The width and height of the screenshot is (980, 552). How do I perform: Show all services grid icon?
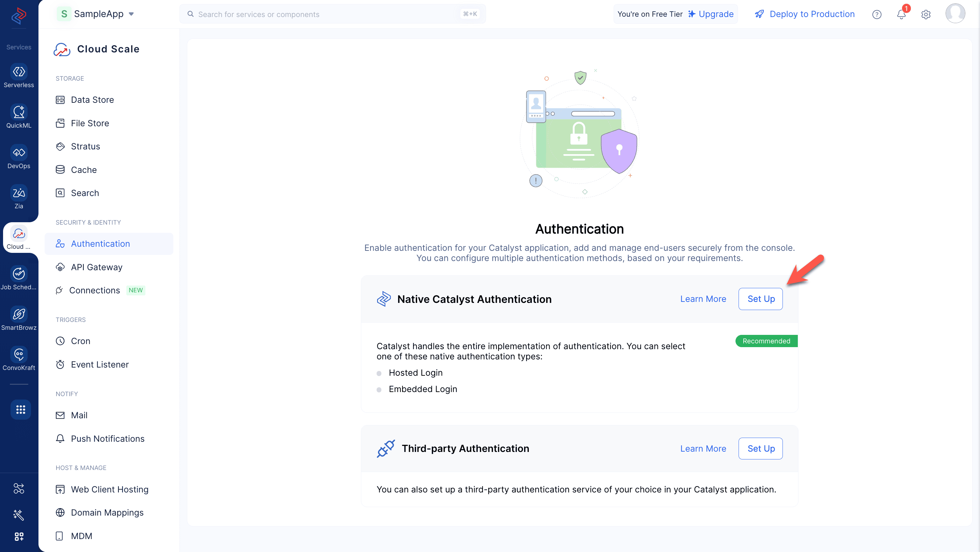click(20, 409)
